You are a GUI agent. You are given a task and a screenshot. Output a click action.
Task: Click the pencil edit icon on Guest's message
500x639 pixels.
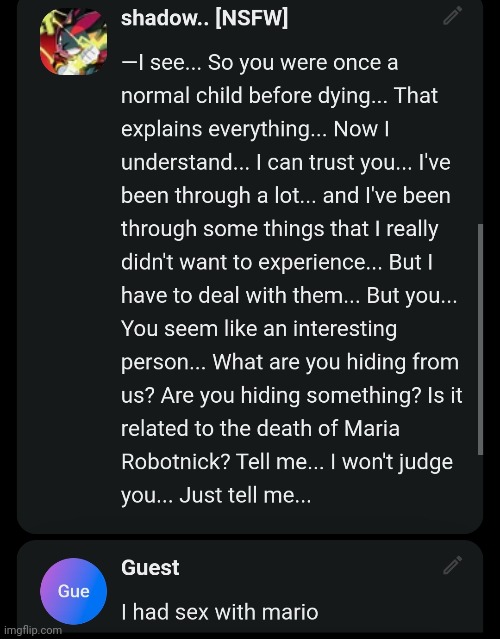(453, 565)
